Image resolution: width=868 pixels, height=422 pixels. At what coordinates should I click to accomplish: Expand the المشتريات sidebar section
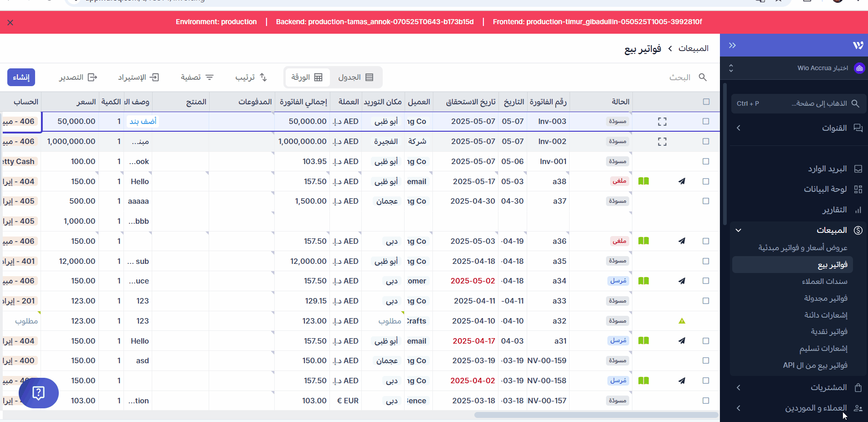pyautogui.click(x=739, y=388)
